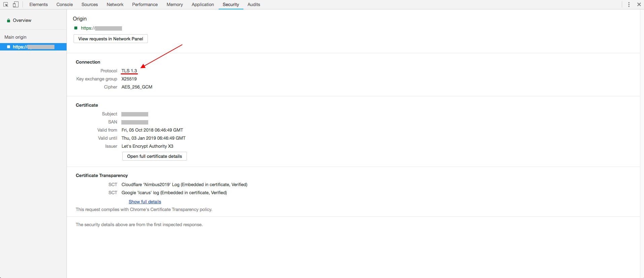
Task: Click the Main origin sidebar label
Action: tap(15, 37)
